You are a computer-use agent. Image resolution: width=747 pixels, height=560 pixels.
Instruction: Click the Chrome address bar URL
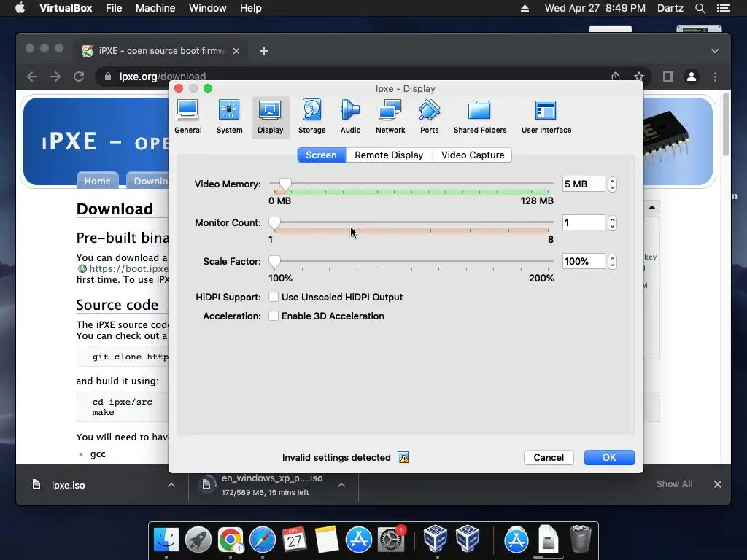coord(163,77)
